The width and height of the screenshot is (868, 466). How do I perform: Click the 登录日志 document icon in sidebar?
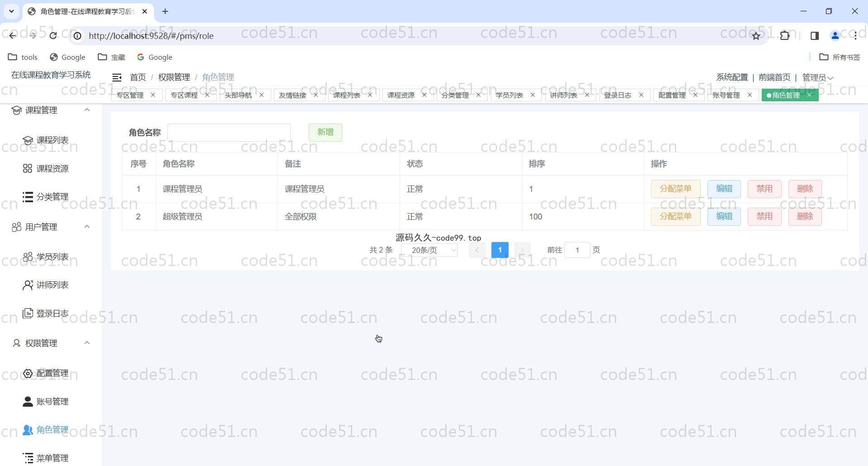click(28, 314)
